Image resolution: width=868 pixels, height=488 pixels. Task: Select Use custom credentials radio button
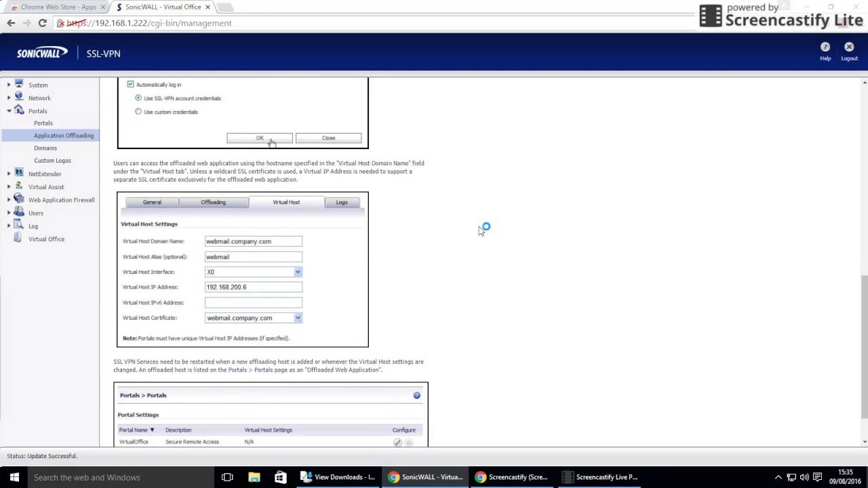138,111
